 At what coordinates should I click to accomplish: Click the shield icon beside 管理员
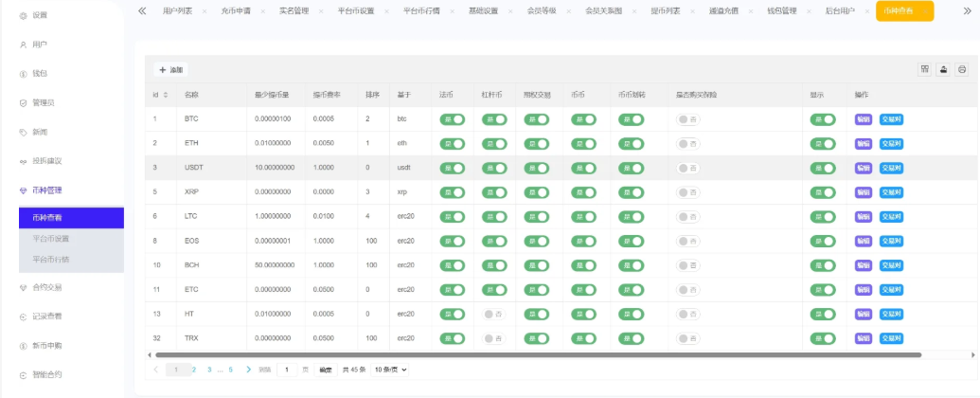point(23,102)
